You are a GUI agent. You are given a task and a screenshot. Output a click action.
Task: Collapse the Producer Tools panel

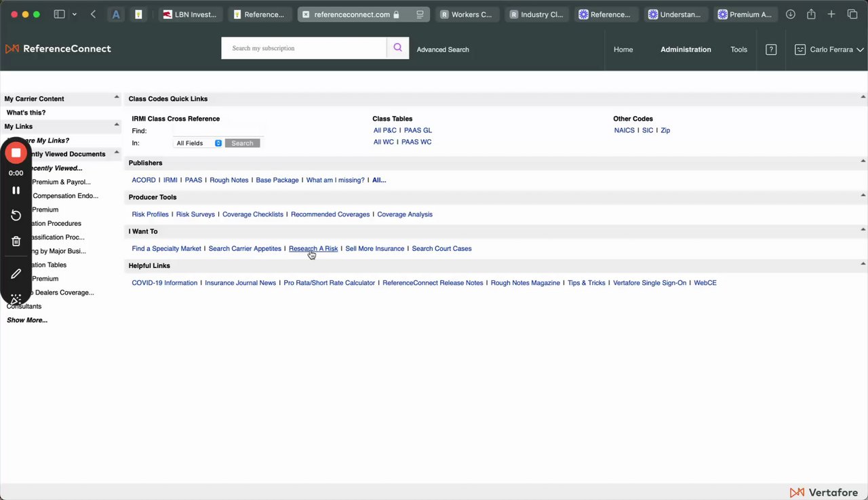863,195
